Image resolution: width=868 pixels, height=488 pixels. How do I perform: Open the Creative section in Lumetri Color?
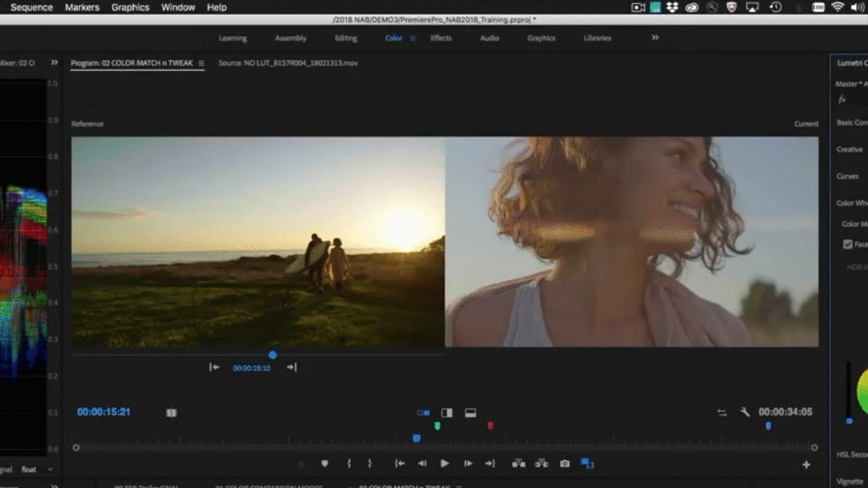(849, 149)
